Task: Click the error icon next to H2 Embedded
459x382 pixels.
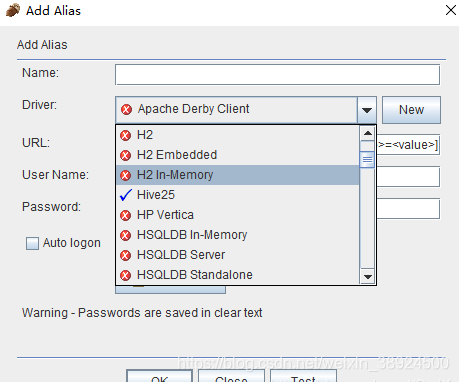Action: [x=125, y=155]
